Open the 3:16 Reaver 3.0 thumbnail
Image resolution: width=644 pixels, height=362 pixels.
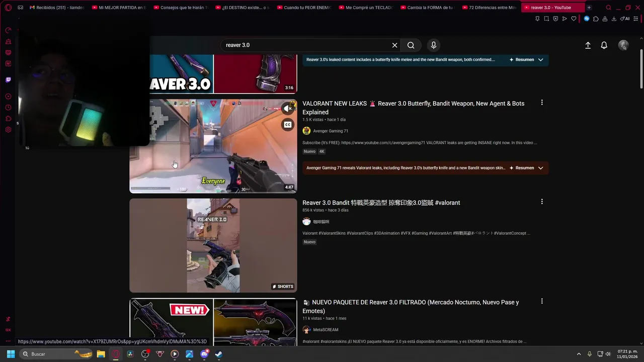pos(223,74)
